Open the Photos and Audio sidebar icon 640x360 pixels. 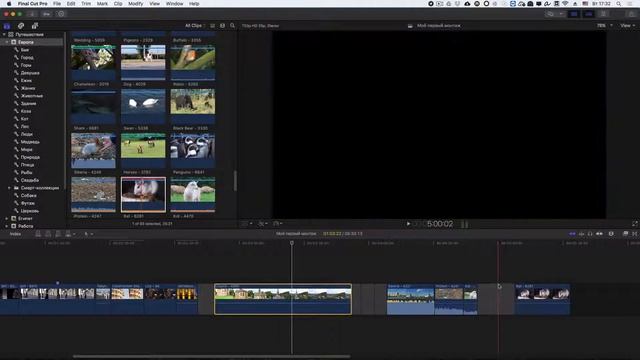21,26
